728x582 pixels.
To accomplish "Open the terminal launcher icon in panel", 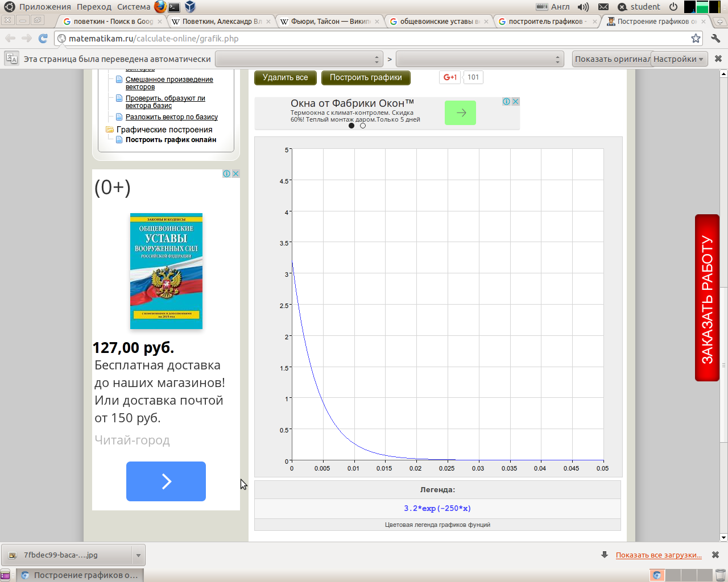I will pos(175,7).
